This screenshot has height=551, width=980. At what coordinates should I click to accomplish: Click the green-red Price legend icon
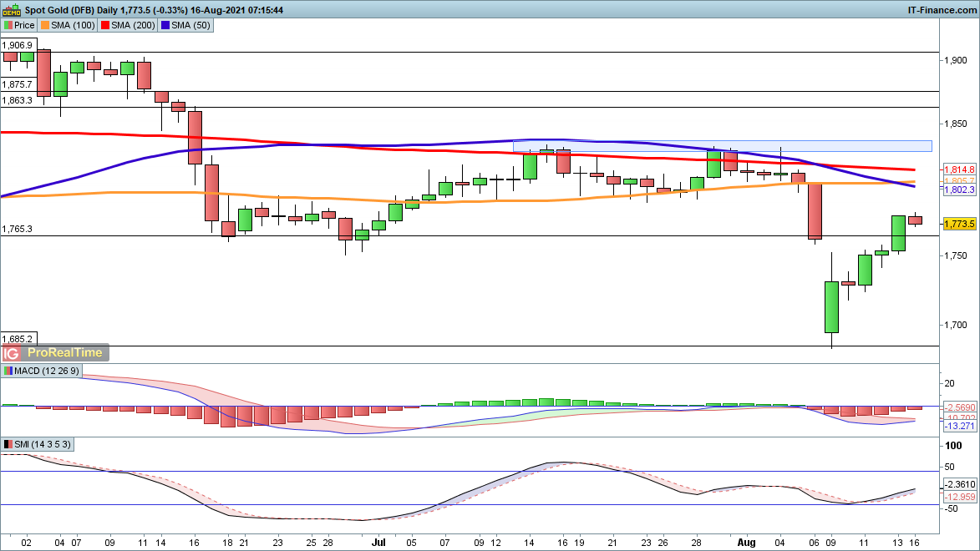(x=8, y=25)
